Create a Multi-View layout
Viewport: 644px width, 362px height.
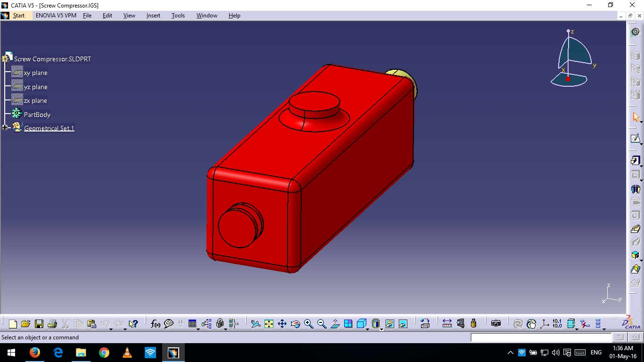tap(348, 324)
